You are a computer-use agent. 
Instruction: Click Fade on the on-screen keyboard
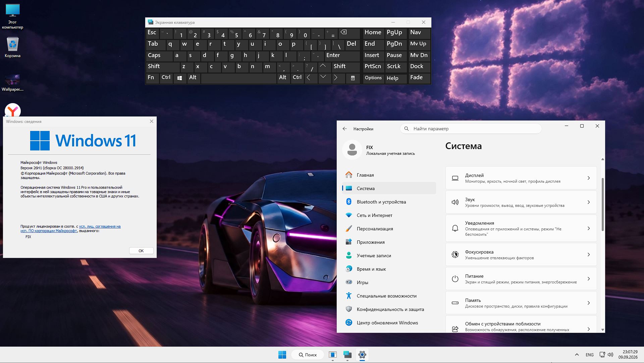click(419, 78)
